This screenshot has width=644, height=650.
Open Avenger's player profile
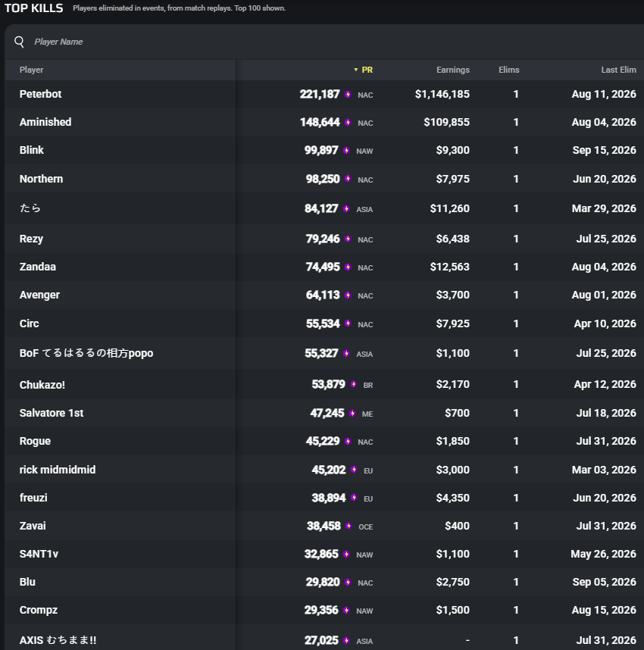tap(40, 295)
